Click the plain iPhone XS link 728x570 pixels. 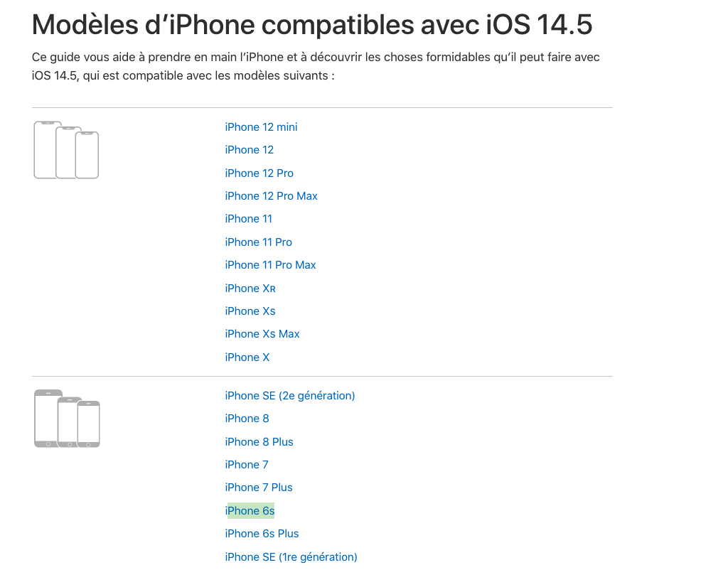click(x=250, y=311)
